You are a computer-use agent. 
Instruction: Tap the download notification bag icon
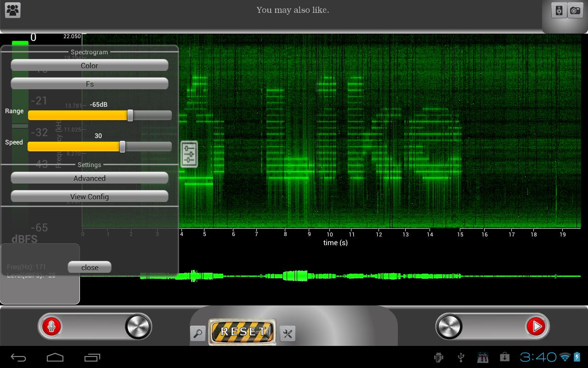pyautogui.click(x=504, y=357)
